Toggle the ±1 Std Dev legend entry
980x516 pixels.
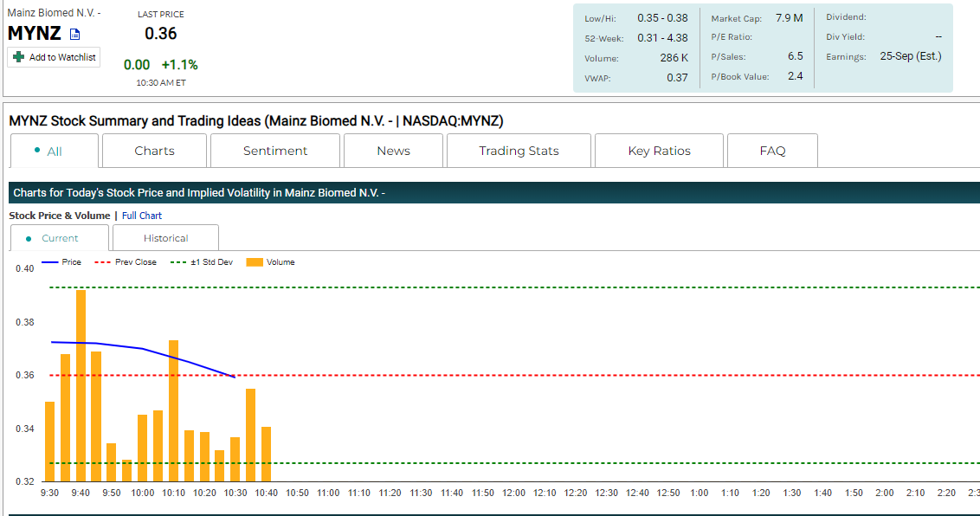tap(201, 262)
